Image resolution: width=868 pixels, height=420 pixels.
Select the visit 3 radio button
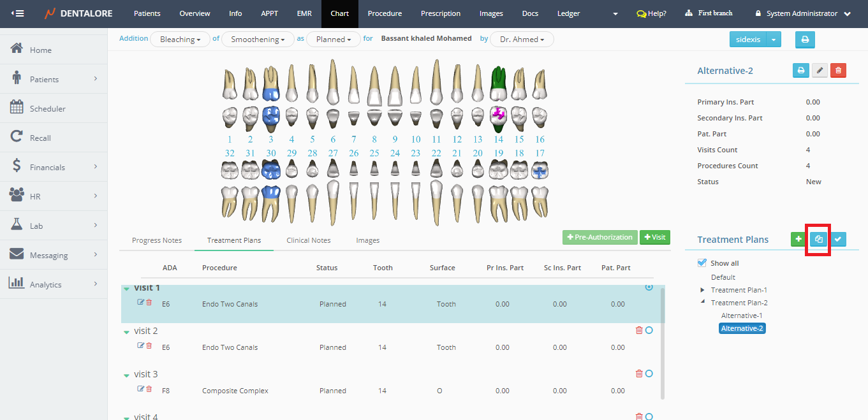649,373
